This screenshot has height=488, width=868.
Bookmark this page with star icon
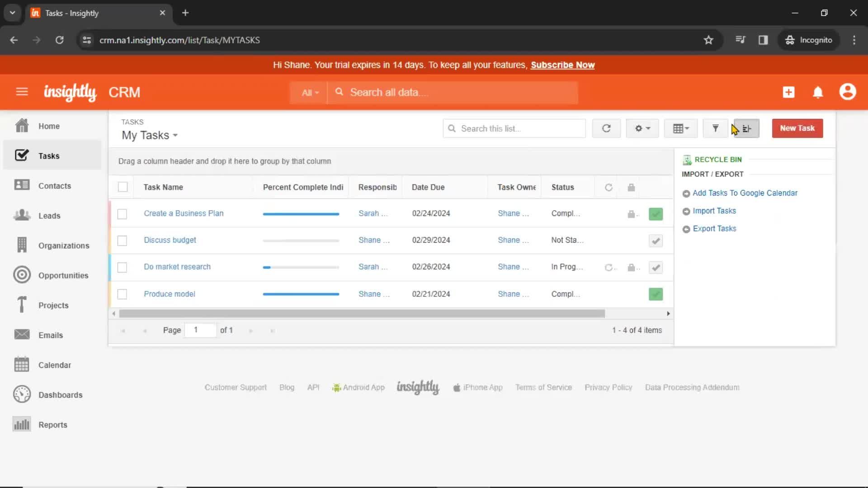point(708,40)
